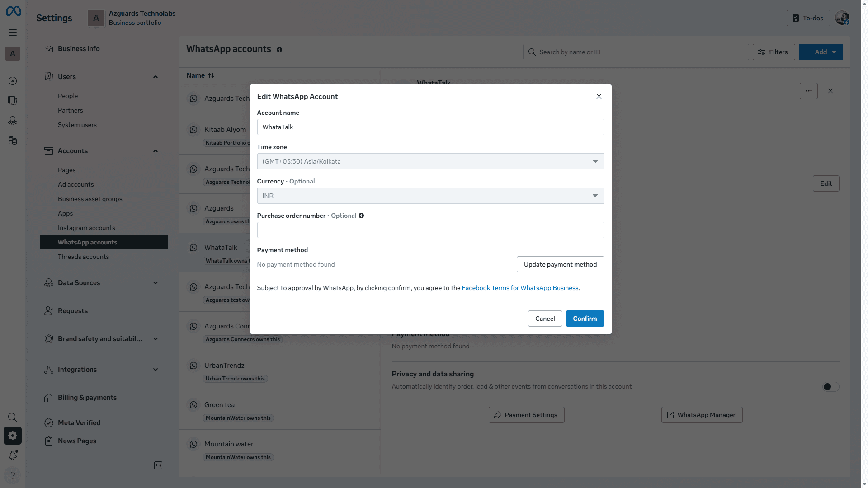The image size is (868, 488).
Task: Open WhatsApp Manager button
Action: point(702,415)
